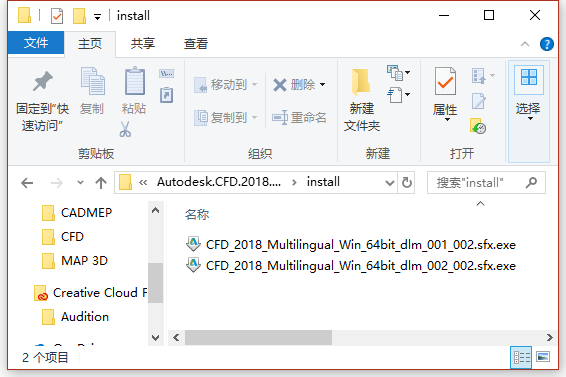The image size is (566, 377).
Task: Open the 文件 menu
Action: pos(36,43)
